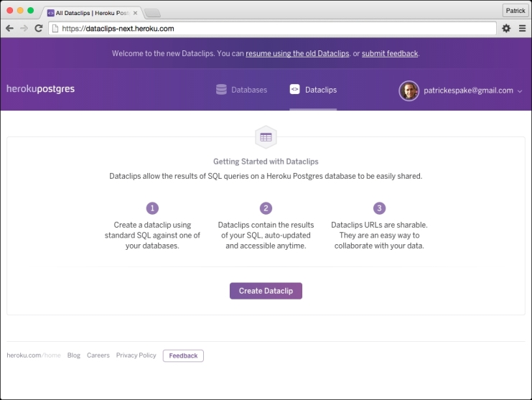Click the account dropdown chevron arrow

coord(520,91)
